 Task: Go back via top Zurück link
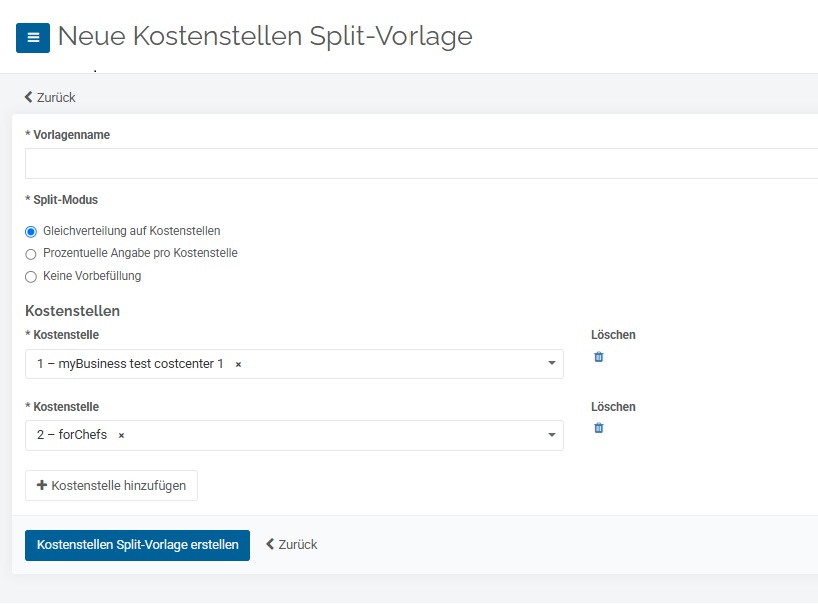pos(50,98)
